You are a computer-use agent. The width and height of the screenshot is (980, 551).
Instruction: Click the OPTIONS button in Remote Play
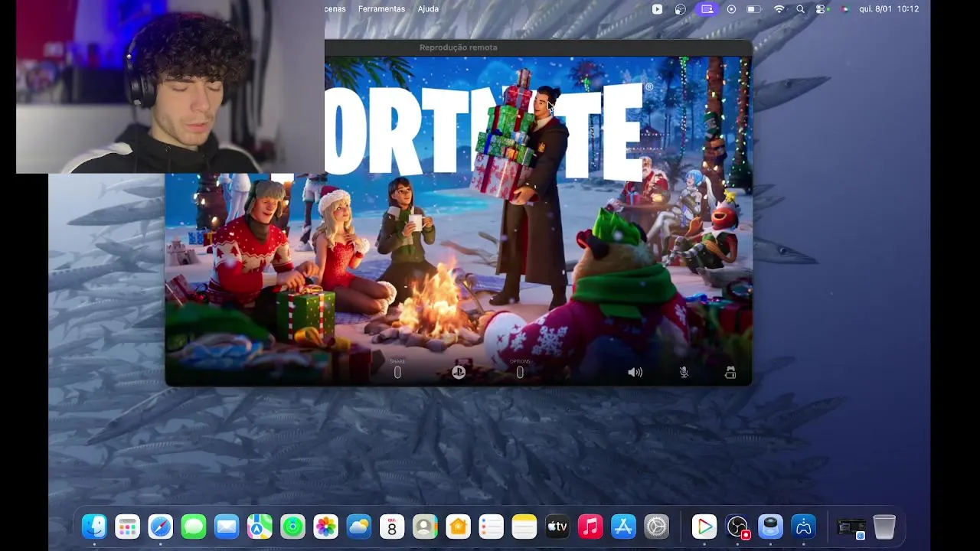(x=520, y=372)
